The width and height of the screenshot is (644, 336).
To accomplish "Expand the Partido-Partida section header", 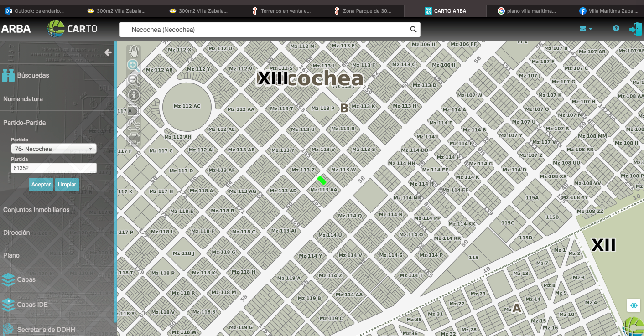I will pyautogui.click(x=24, y=123).
